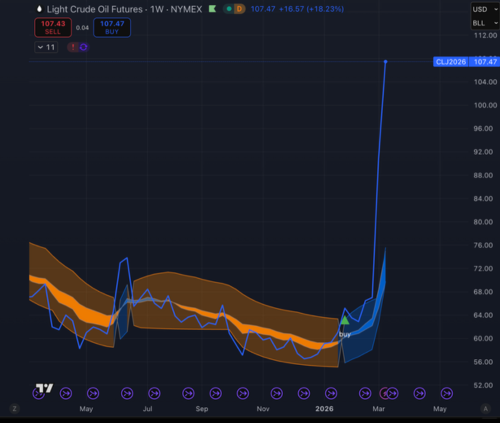Click the purple event marker above Jul
The image size is (500, 423).
pos(154,394)
